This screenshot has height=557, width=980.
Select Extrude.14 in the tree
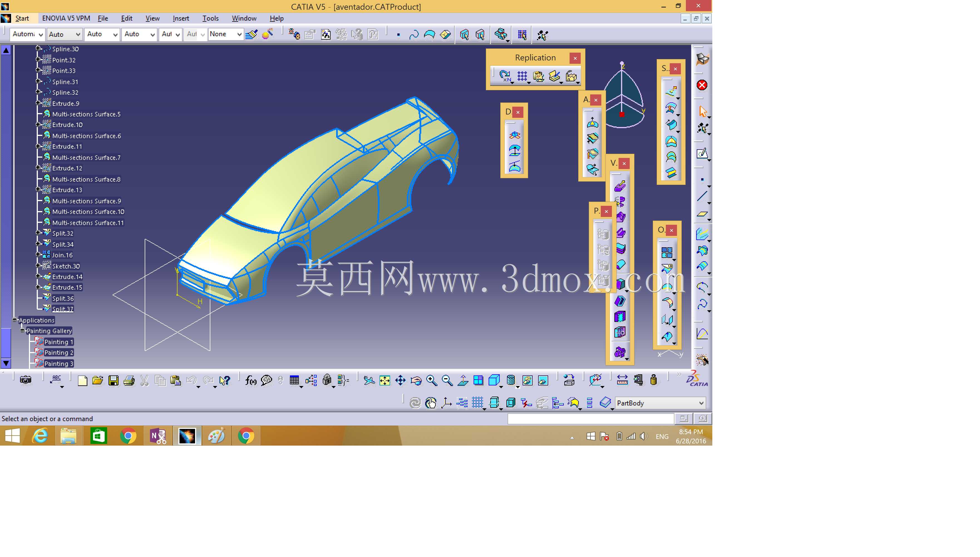coord(67,277)
